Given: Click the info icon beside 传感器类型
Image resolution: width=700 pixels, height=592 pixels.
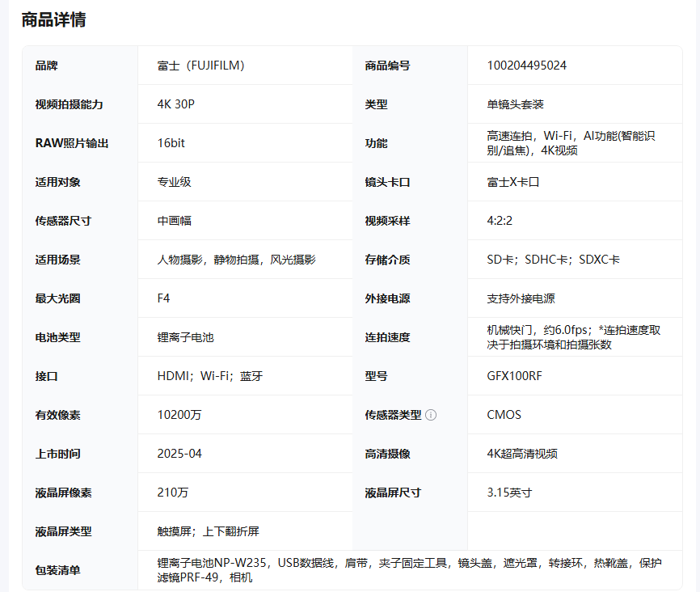Looking at the screenshot, I should (431, 415).
